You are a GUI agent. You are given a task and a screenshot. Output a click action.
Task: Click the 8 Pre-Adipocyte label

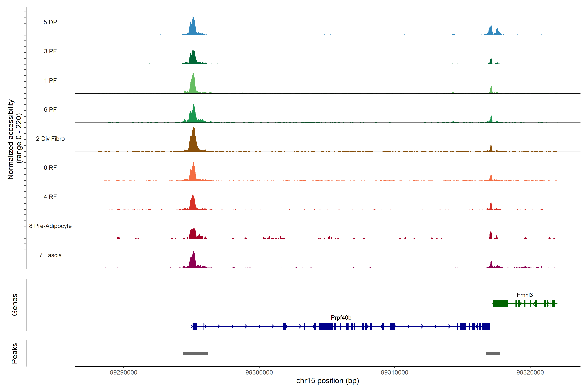(x=50, y=226)
